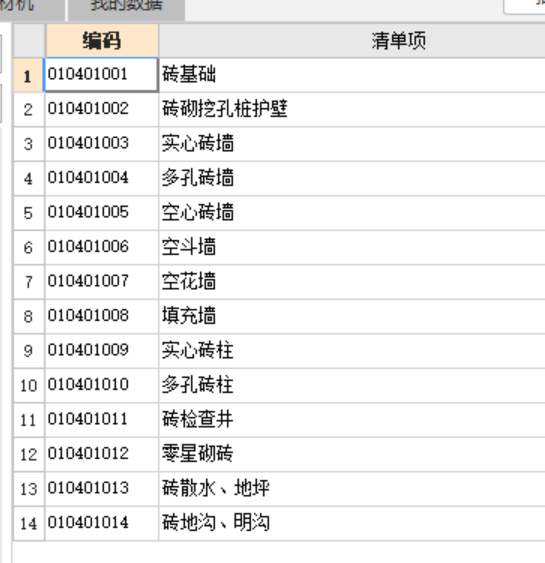Click the 空花墙 list item
545x563 pixels.
pos(352,282)
